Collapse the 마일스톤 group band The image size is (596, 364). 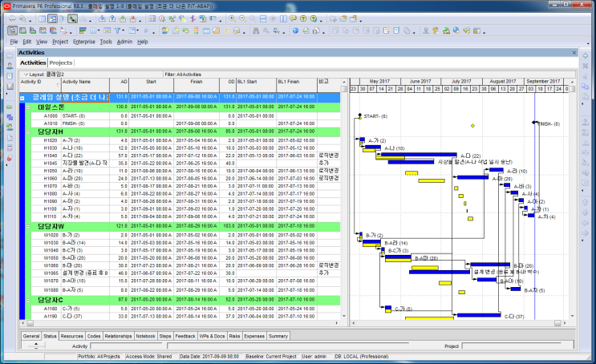point(28,107)
